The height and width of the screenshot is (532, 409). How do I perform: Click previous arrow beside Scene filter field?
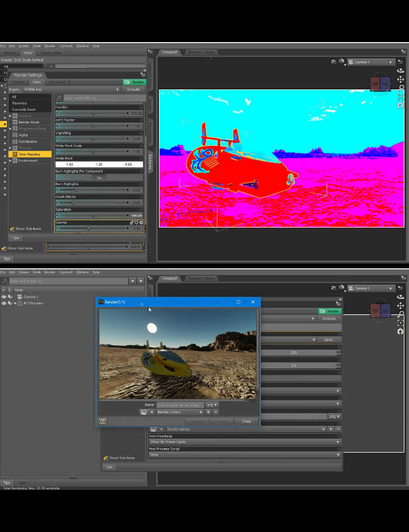133,281
